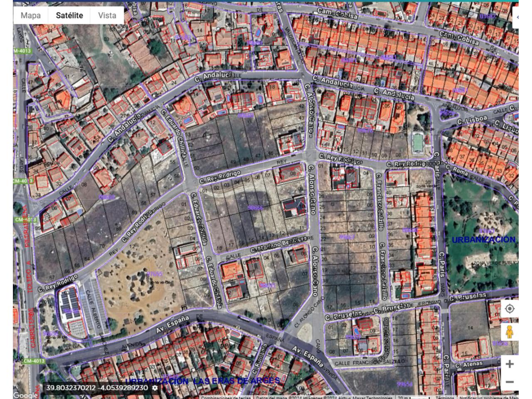
Task: Open coordinate settings gear icon
Action: point(155,388)
